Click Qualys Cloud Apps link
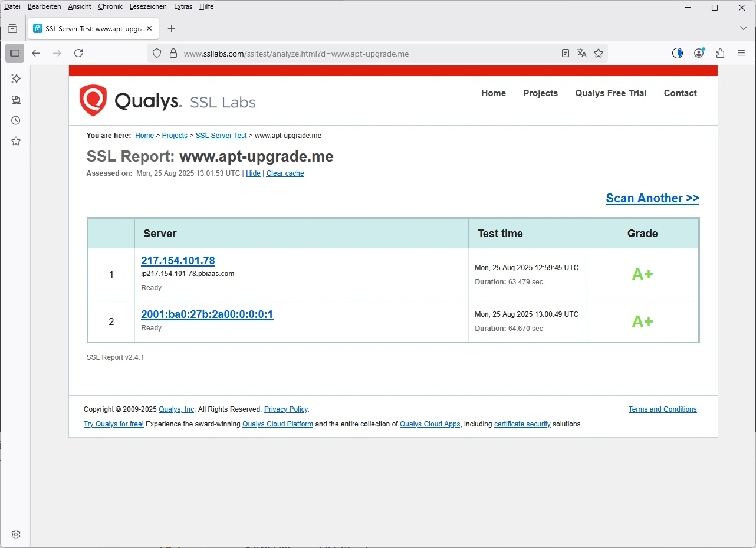The width and height of the screenshot is (756, 548). click(430, 424)
